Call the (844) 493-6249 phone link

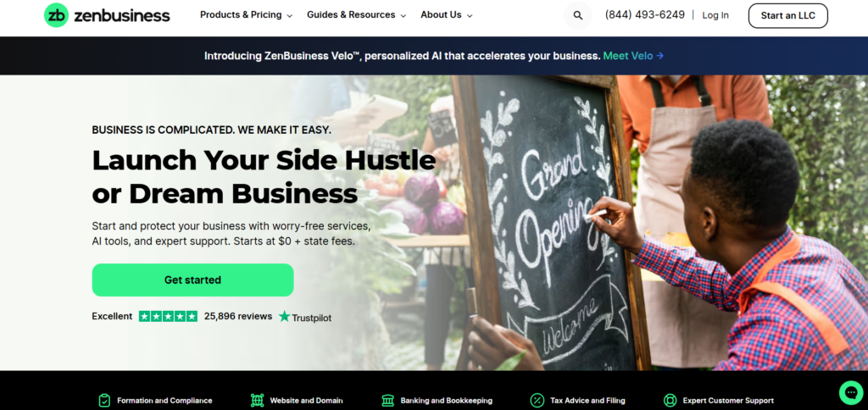(x=645, y=15)
